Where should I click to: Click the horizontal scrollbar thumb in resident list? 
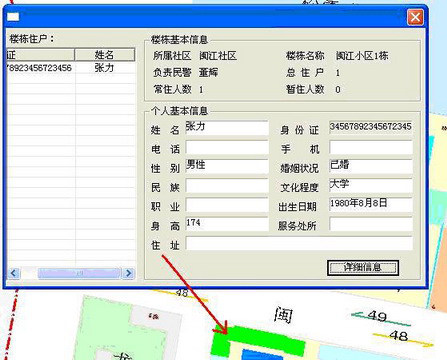coord(79,273)
